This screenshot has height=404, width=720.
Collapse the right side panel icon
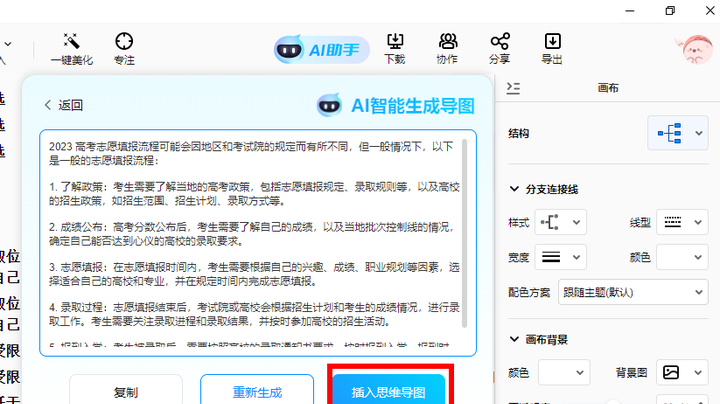(x=513, y=88)
